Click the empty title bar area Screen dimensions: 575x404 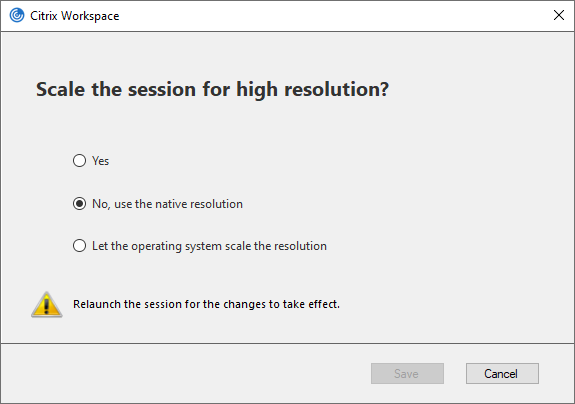point(330,16)
